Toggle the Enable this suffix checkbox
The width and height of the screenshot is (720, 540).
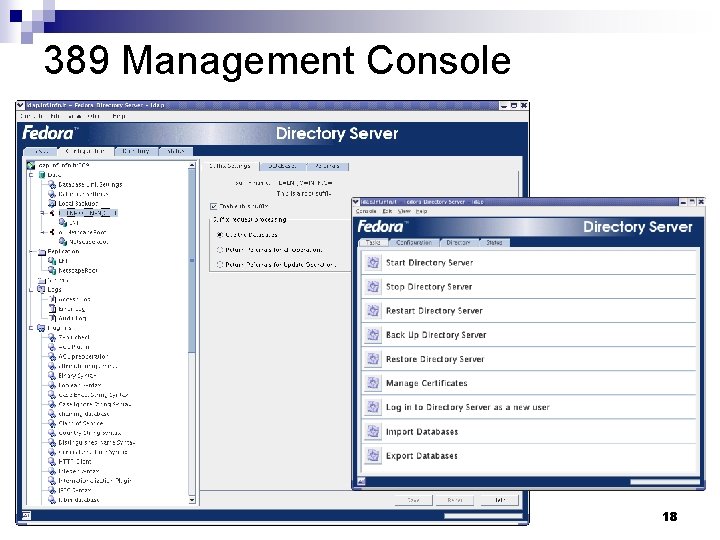pos(214,206)
